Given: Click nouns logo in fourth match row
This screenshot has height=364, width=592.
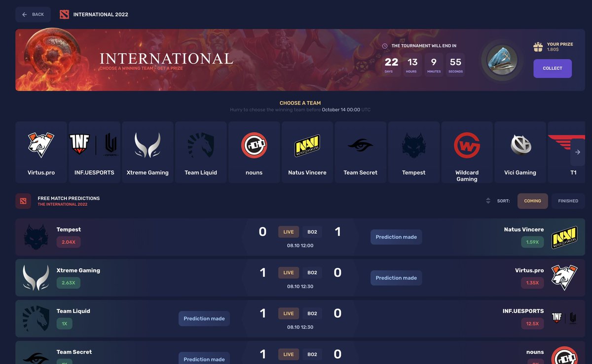Looking at the screenshot, I should [x=564, y=356].
